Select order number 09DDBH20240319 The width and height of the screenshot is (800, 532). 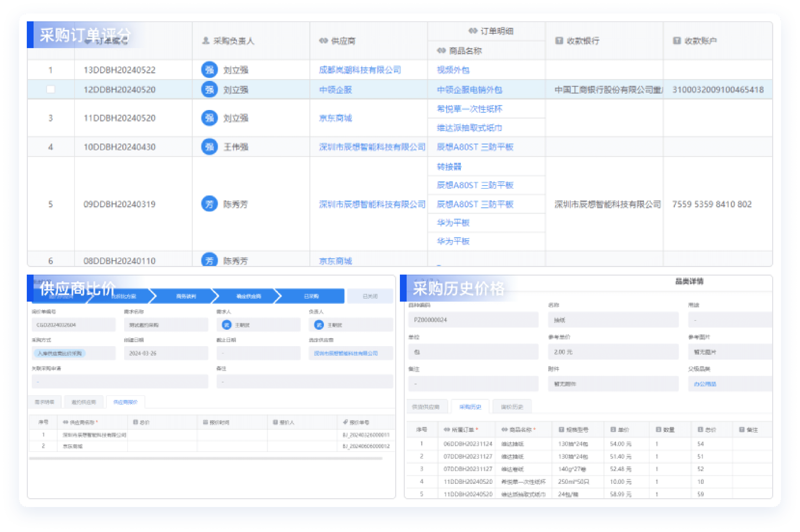(x=119, y=204)
